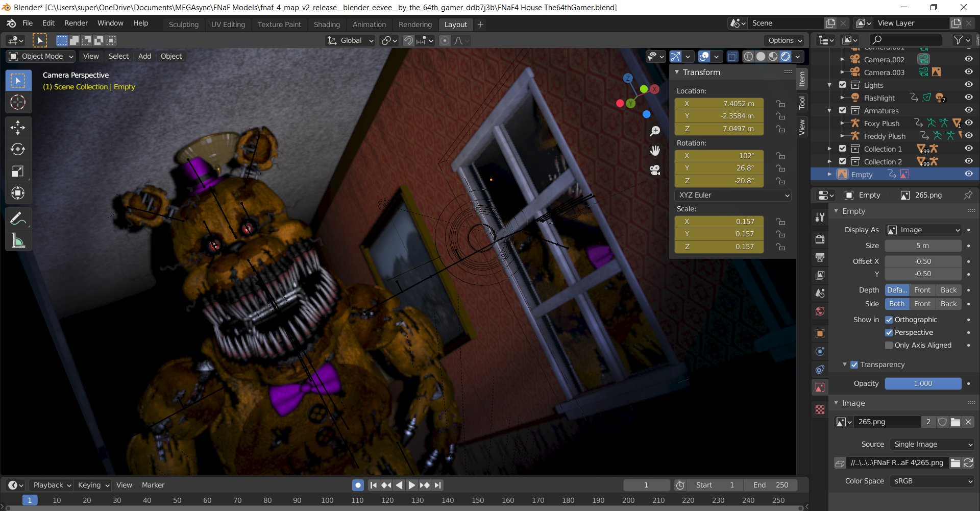The width and height of the screenshot is (980, 511).
Task: Open the Texture properties tab
Action: tap(820, 410)
